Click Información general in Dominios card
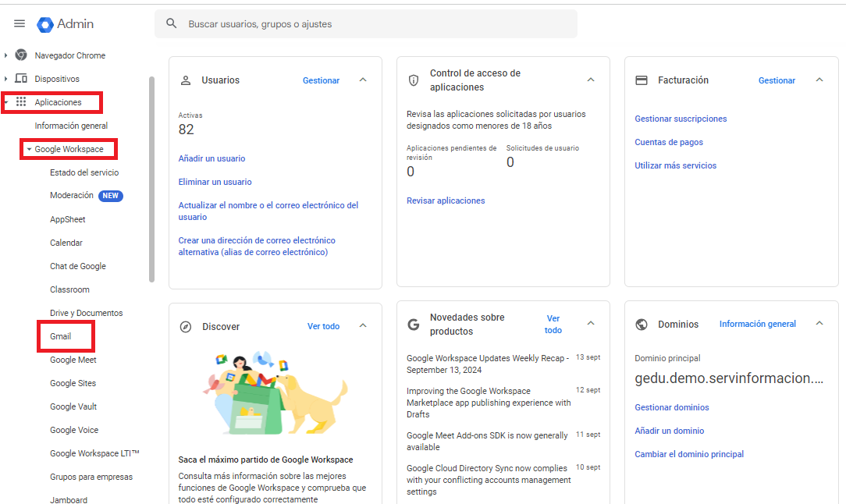 pyautogui.click(x=758, y=324)
